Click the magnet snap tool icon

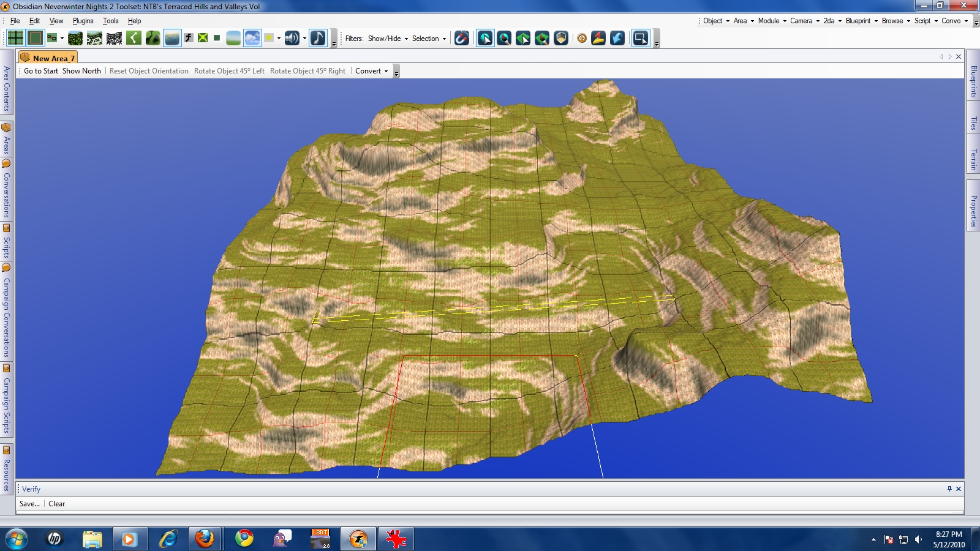[x=462, y=39]
